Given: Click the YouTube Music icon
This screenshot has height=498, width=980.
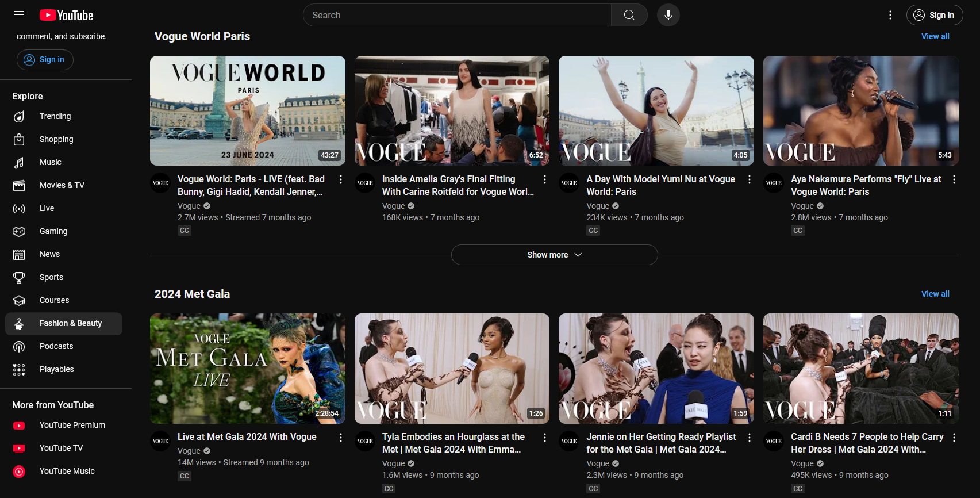Looking at the screenshot, I should tap(19, 472).
